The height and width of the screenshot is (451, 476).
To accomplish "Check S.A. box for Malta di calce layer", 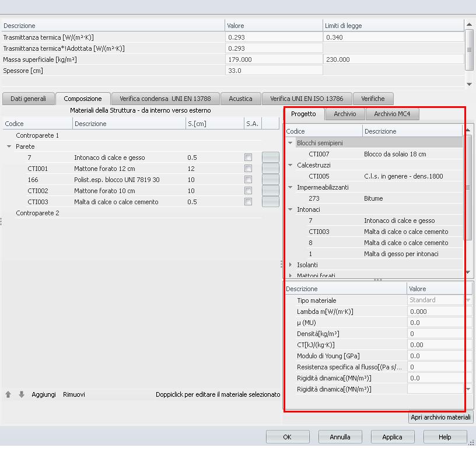I will tap(249, 202).
